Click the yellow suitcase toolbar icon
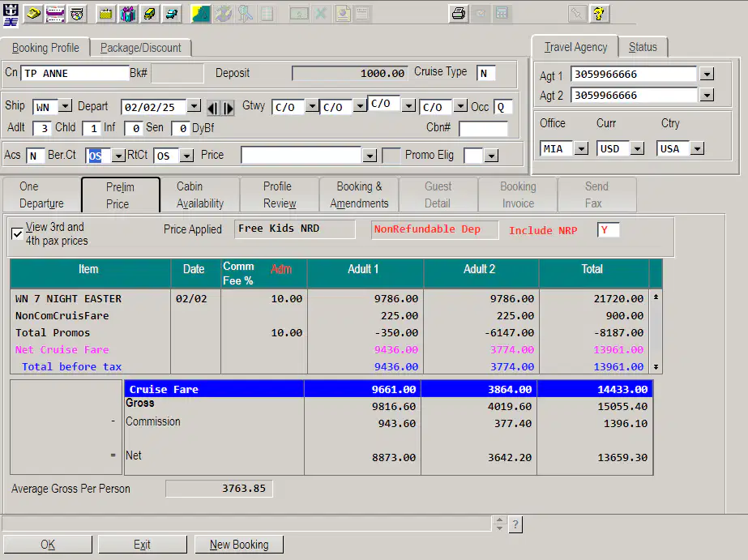Image resolution: width=748 pixels, height=560 pixels. coord(105,14)
